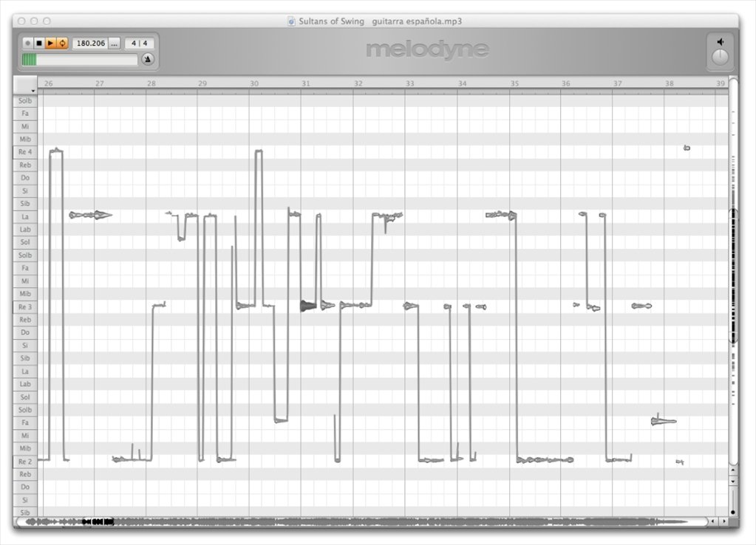Click bar 33 on the timeline ruler
Image resolution: width=756 pixels, height=545 pixels.
point(410,83)
